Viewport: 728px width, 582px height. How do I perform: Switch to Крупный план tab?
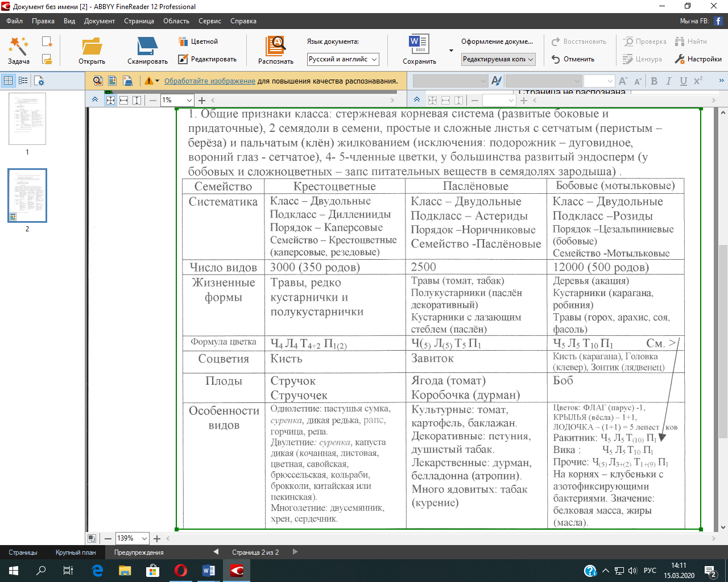pyautogui.click(x=76, y=552)
